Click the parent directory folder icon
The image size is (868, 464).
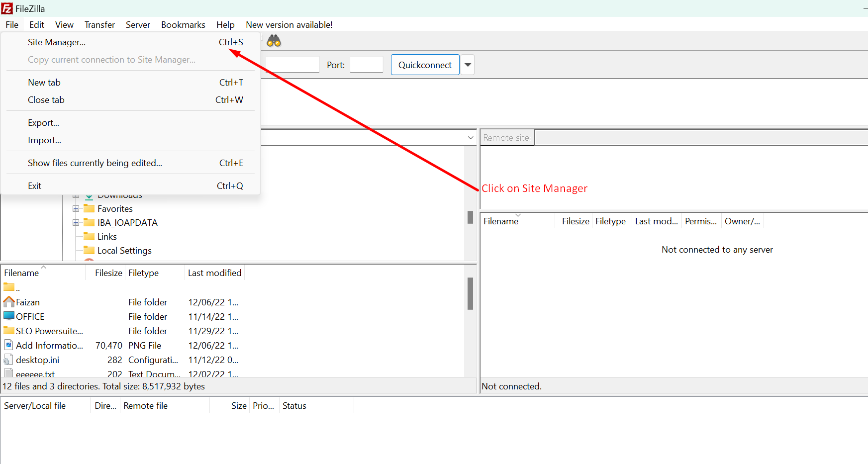[9, 287]
